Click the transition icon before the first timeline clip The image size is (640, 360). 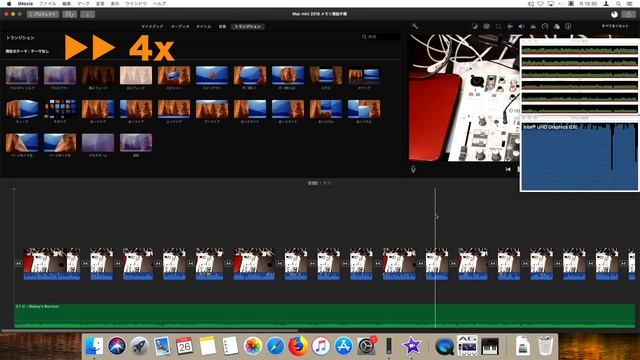18,264
